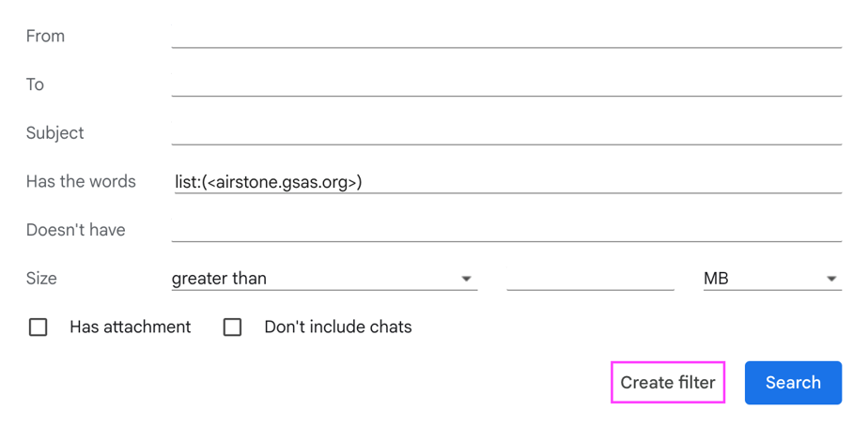Click the Has the words field with list:(<airstone.gsas.org>)
This screenshot has height=426, width=868.
click(505, 181)
